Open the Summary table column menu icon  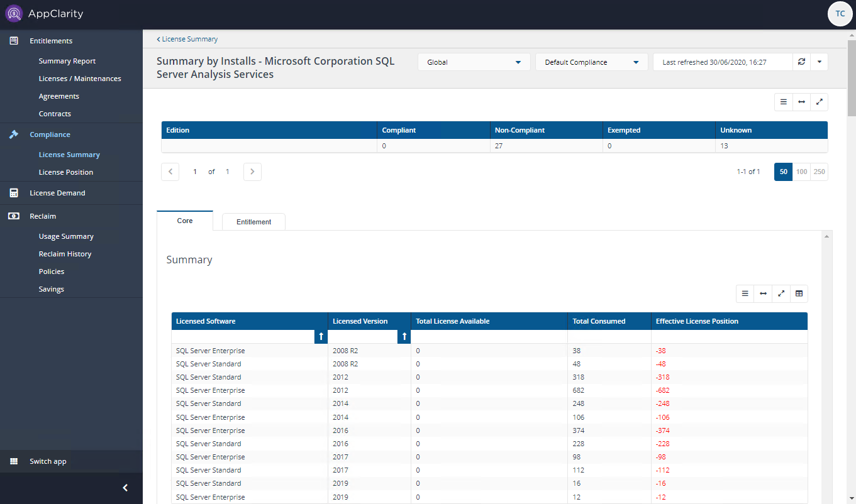click(745, 293)
